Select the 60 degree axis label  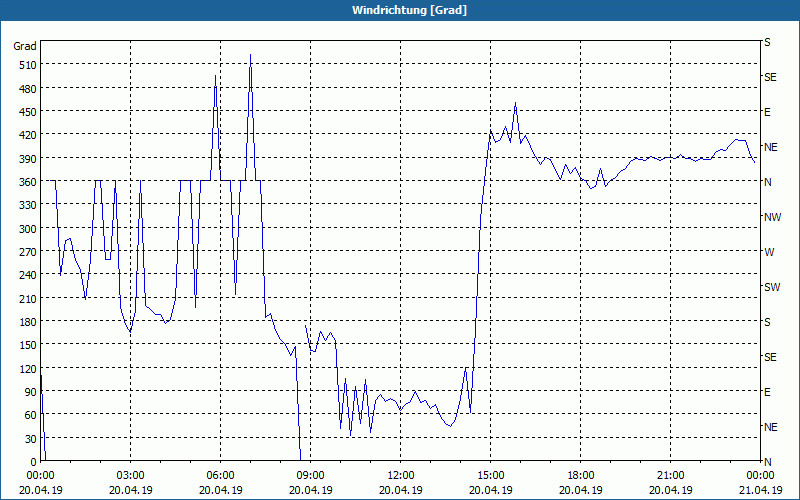(x=31, y=415)
